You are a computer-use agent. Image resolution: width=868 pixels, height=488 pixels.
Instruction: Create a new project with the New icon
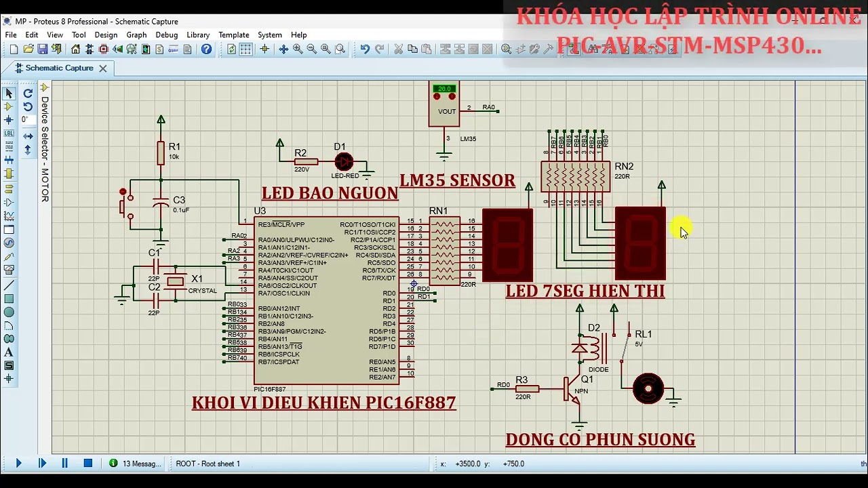(14, 49)
